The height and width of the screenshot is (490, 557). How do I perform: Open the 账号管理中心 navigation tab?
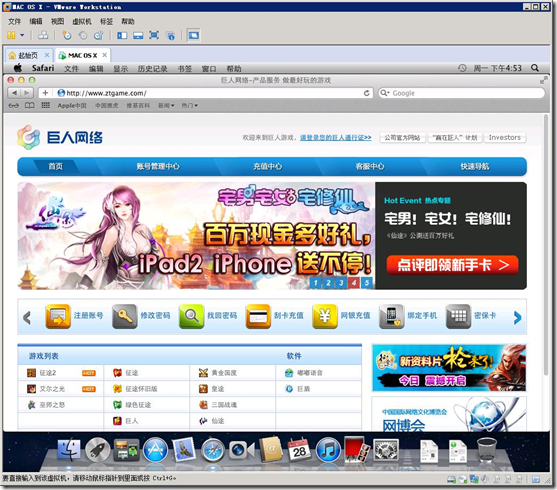(158, 166)
